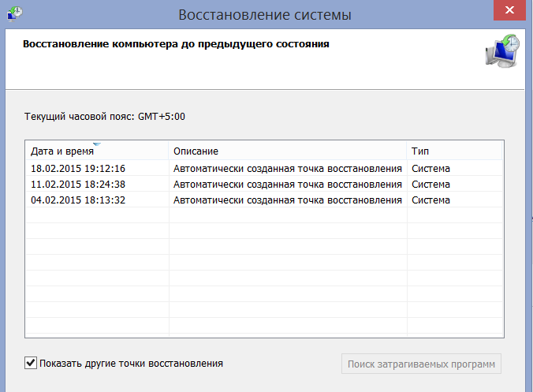The height and width of the screenshot is (392, 533).
Task: Click the Восстановление системы title bar text
Action: (x=265, y=15)
